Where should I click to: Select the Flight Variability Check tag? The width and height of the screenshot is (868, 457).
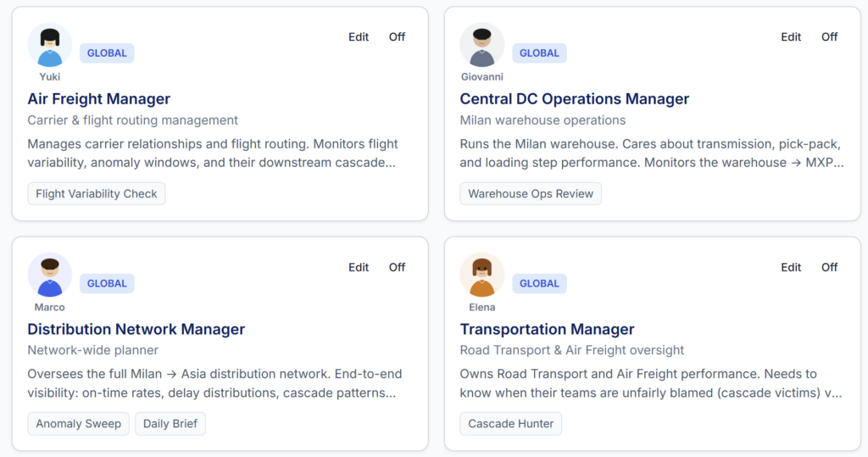97,194
